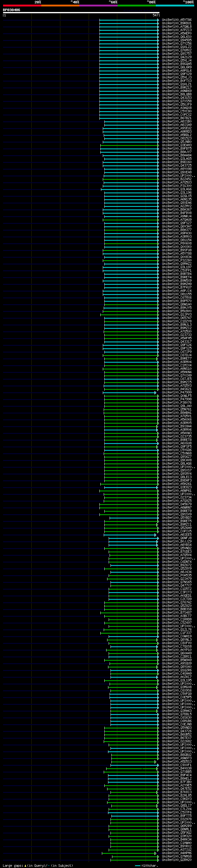The height and width of the screenshot is (868, 197).
Task: Select the UniRef100_A9PGL6 label
Action: point(176,71)
